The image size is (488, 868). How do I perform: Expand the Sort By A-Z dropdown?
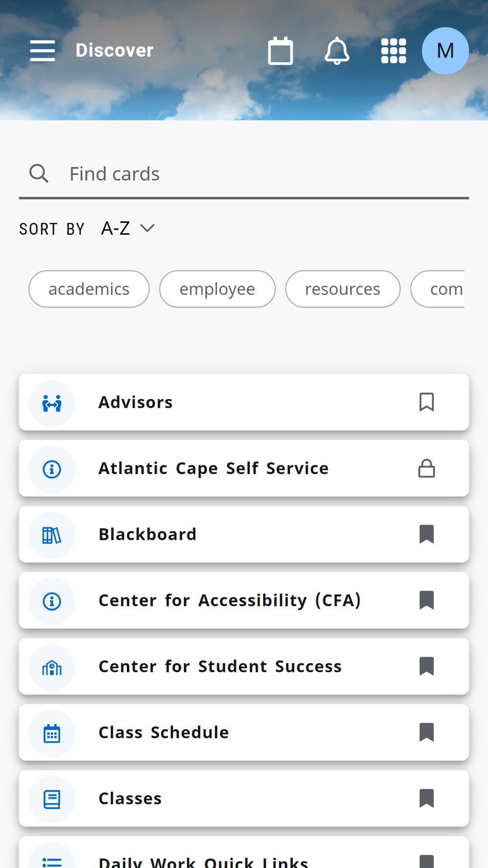click(x=128, y=228)
